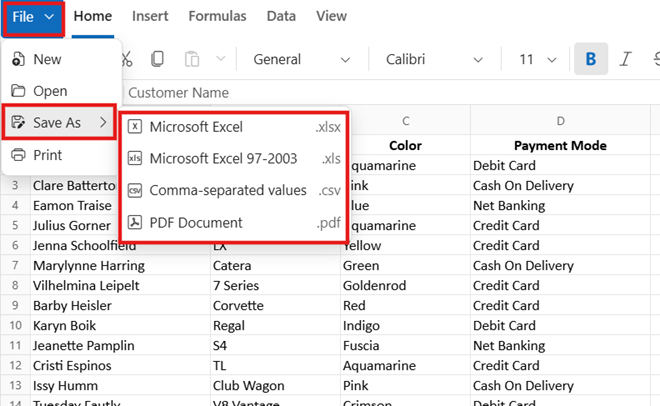This screenshot has width=660, height=406.
Task: Save as Microsoft Excel 97-2003 .xls
Action: (x=233, y=159)
